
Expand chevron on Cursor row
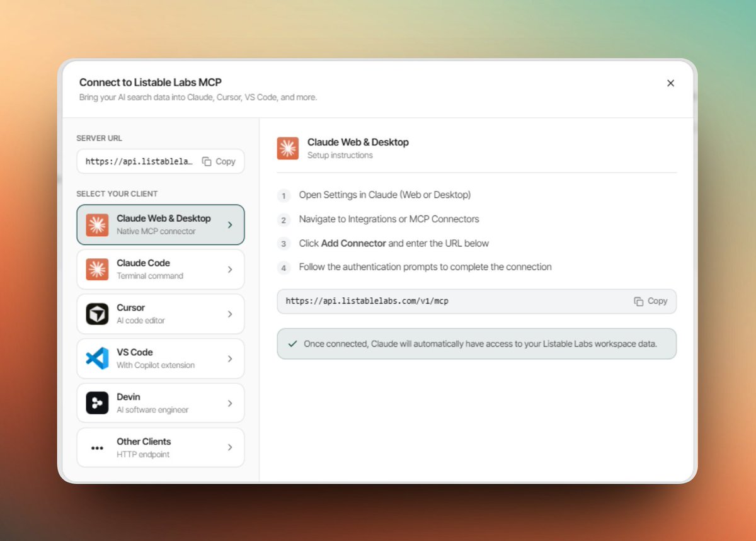[230, 314]
